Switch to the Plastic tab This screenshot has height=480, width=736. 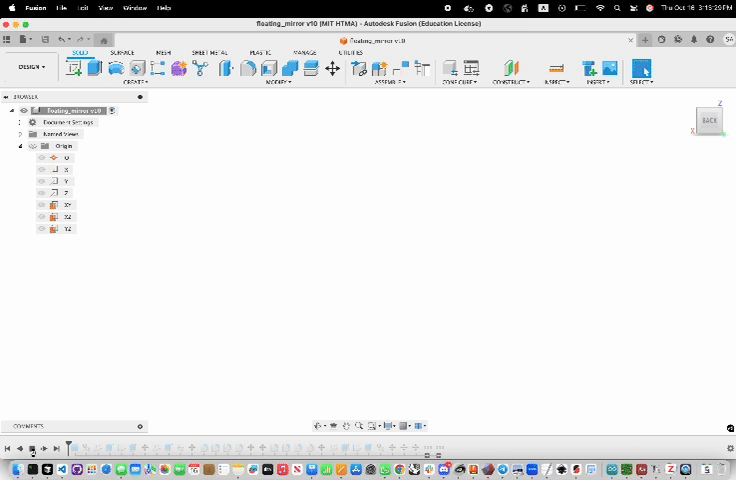point(260,53)
